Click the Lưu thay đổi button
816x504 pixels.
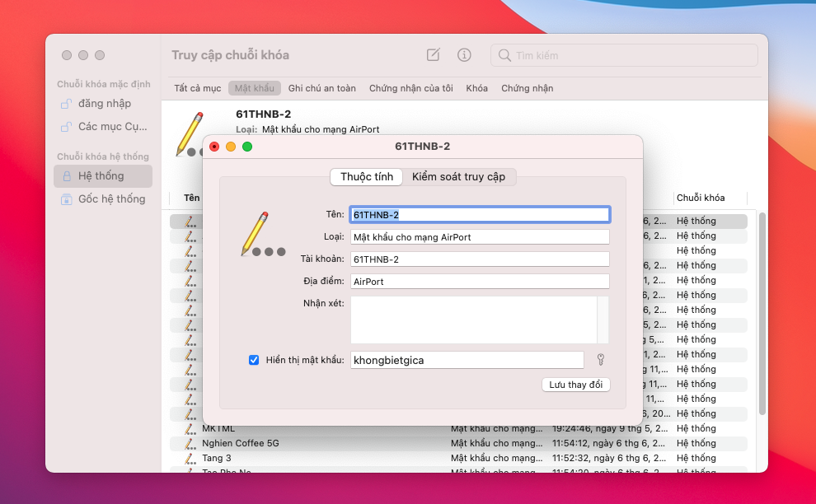[575, 385]
